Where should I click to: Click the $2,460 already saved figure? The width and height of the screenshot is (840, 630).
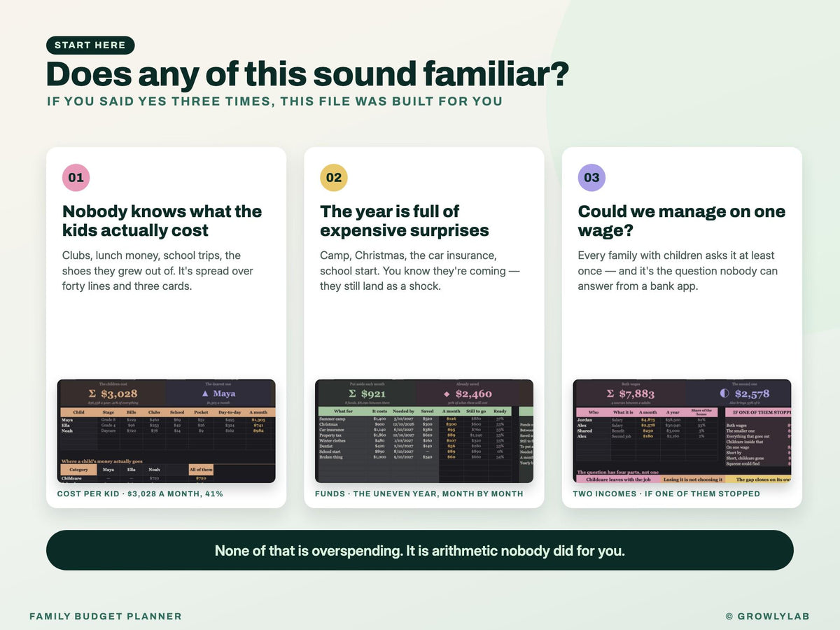point(473,394)
